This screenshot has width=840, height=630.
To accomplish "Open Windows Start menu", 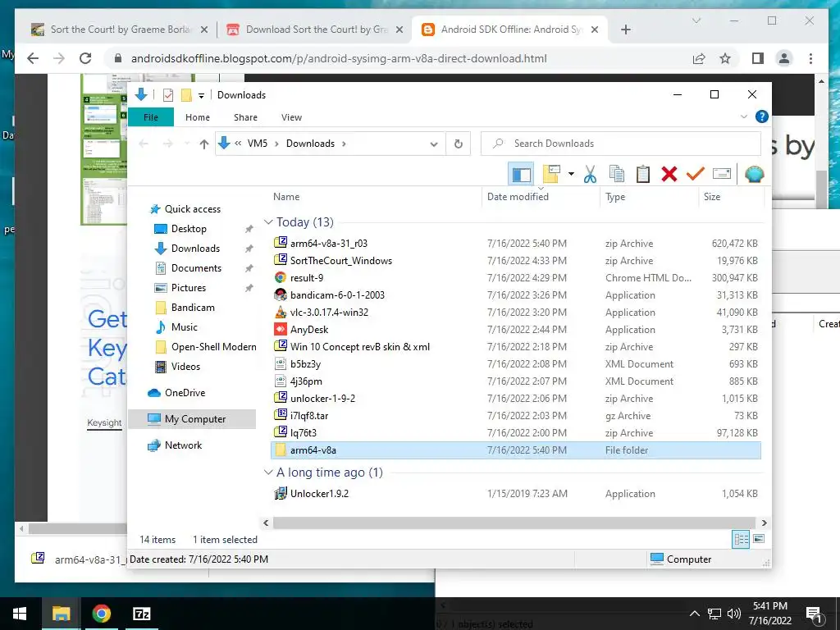I will point(20,614).
